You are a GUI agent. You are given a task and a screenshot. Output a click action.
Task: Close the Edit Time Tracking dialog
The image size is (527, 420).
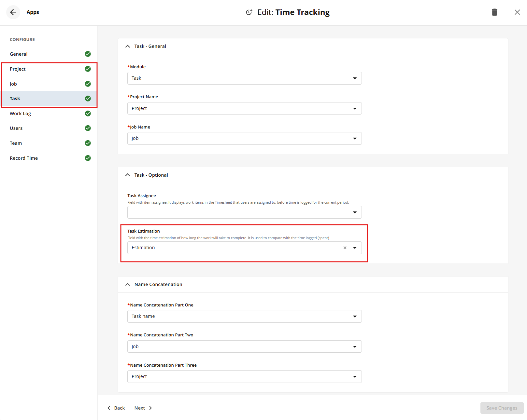[517, 12]
